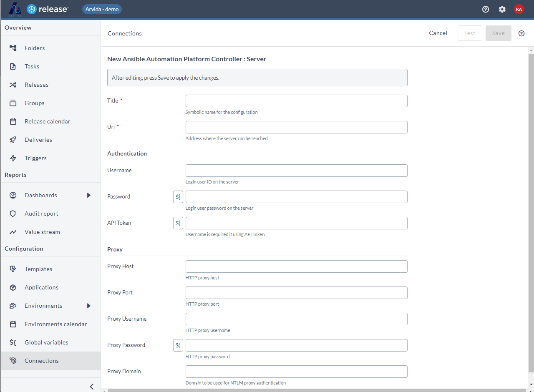Select the Tasks icon in the sidebar
The image size is (534, 392).
click(x=13, y=66)
